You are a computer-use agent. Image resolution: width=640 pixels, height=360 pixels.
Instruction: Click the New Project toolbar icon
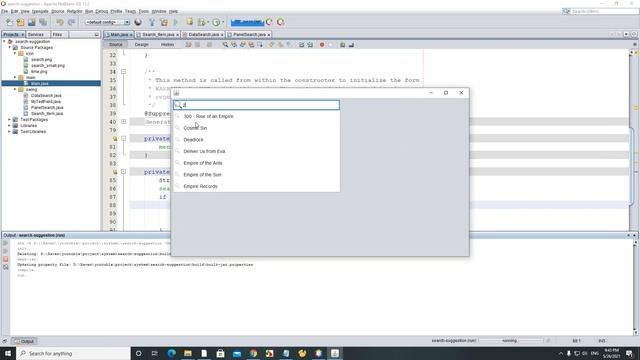[20, 22]
